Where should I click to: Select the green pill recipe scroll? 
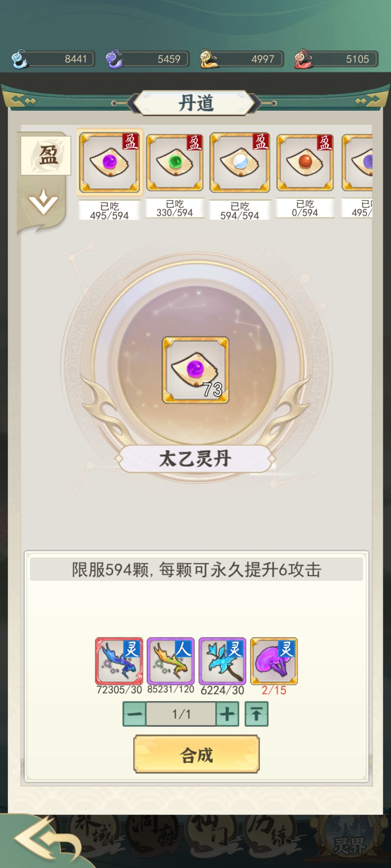tap(175, 162)
